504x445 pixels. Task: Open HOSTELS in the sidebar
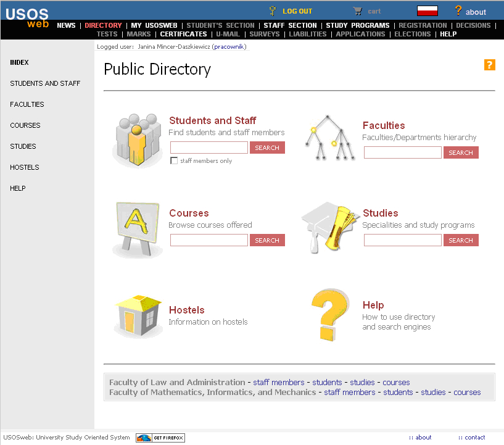25,167
